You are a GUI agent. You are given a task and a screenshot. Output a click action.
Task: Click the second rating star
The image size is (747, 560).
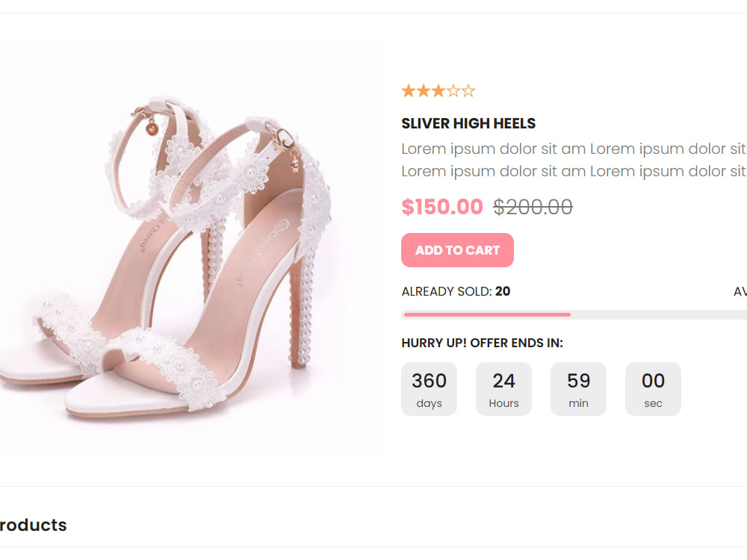424,90
